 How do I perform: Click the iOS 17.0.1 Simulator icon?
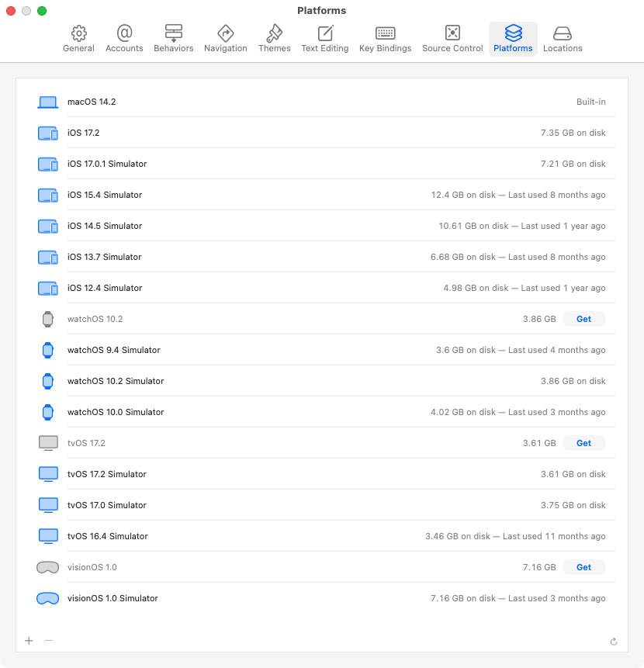47,164
